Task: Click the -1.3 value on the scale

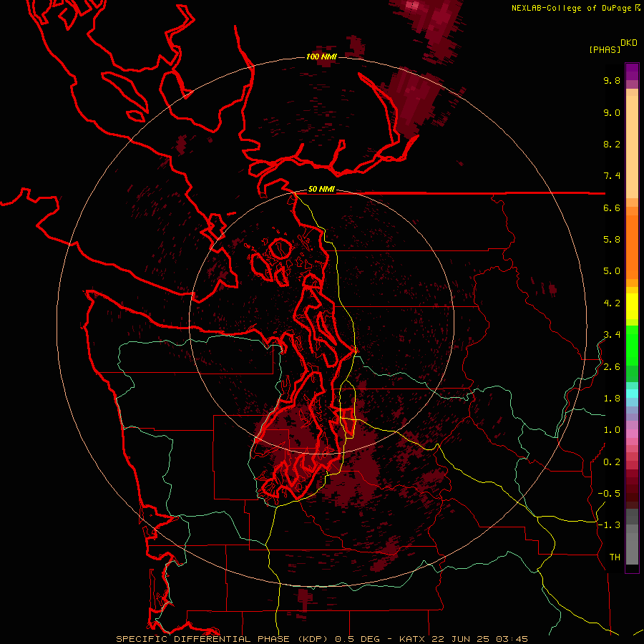Action: click(x=609, y=525)
